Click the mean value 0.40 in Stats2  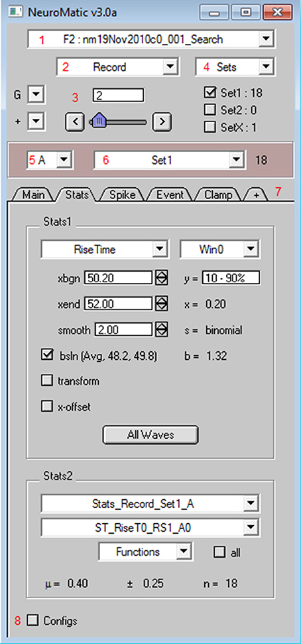[x=78, y=583]
